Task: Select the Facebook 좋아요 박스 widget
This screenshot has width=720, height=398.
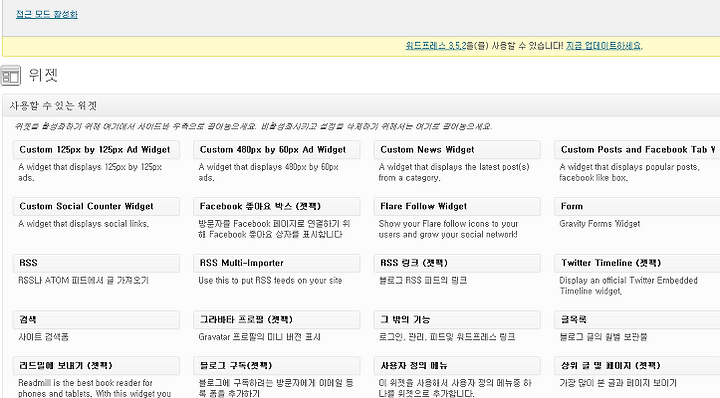Action: 276,207
